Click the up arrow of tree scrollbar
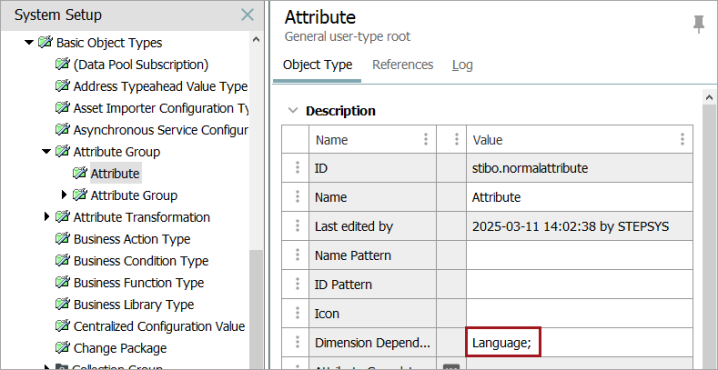The width and height of the screenshot is (718, 370). coord(256,39)
